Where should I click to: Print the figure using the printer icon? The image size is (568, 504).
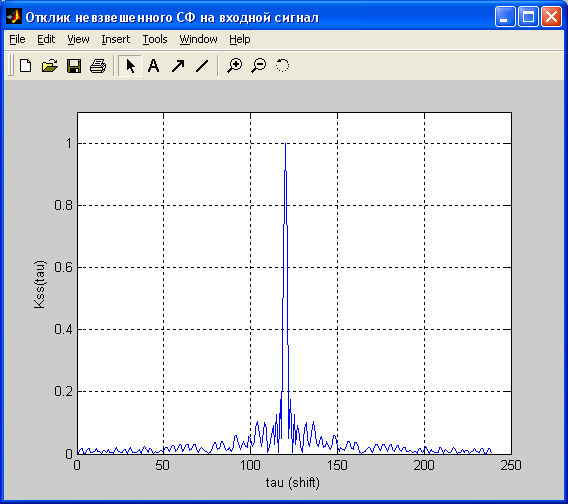tap(98, 66)
